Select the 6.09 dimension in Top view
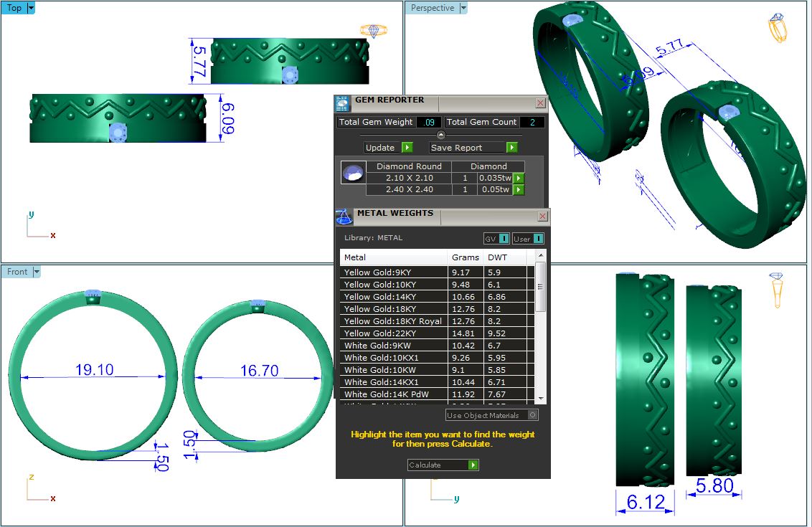Screen dimensions: 812x527 click(x=228, y=118)
